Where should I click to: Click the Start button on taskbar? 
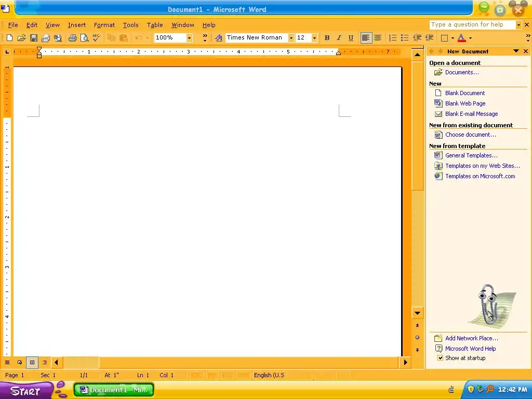(26, 390)
